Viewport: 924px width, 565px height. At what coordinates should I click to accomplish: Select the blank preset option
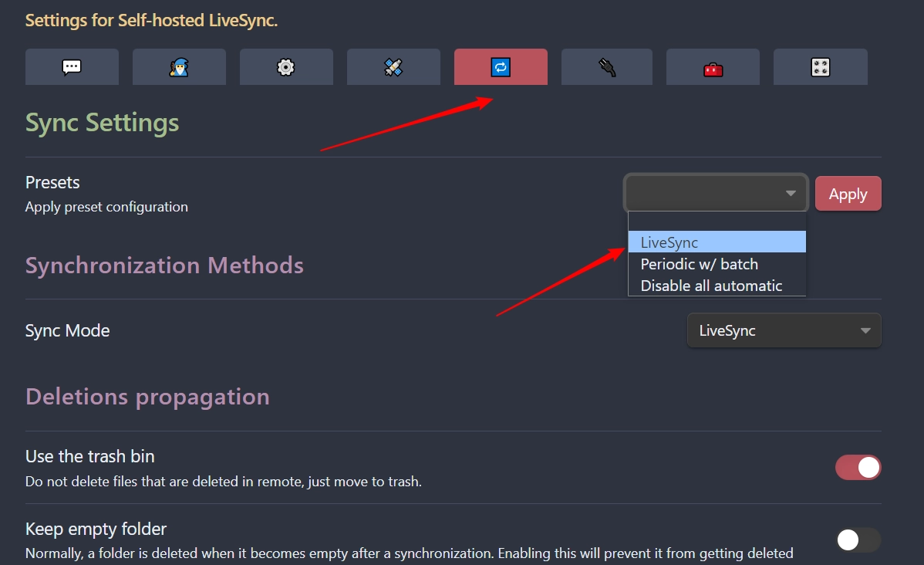tap(717, 222)
